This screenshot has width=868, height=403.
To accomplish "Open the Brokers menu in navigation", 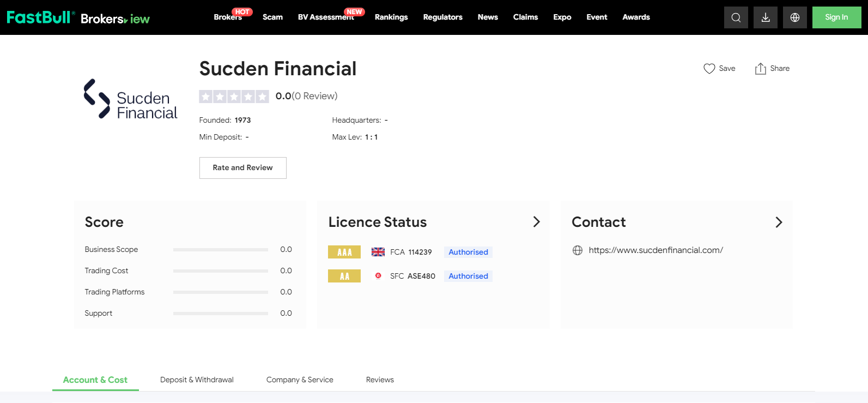I will click(228, 17).
